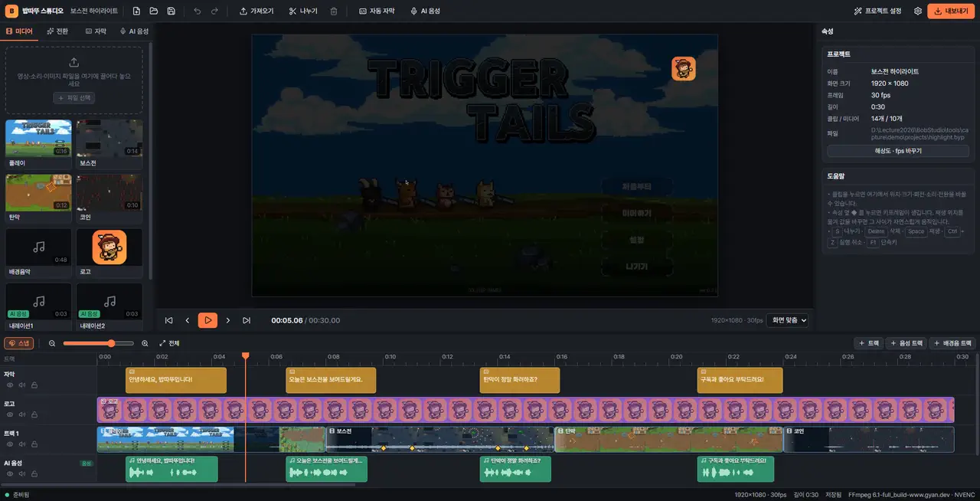Add a new 배경음 트랙
The image size is (980, 501).
pos(953,343)
